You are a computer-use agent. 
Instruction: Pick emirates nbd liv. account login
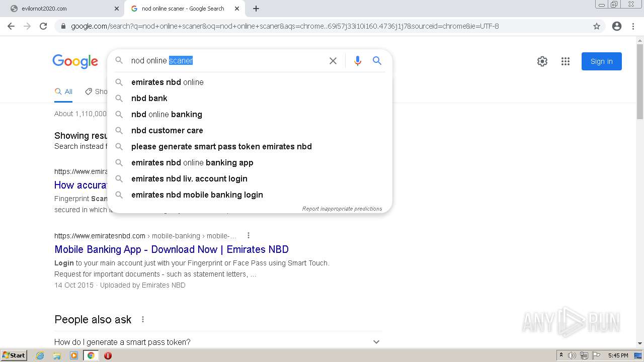tap(250, 178)
